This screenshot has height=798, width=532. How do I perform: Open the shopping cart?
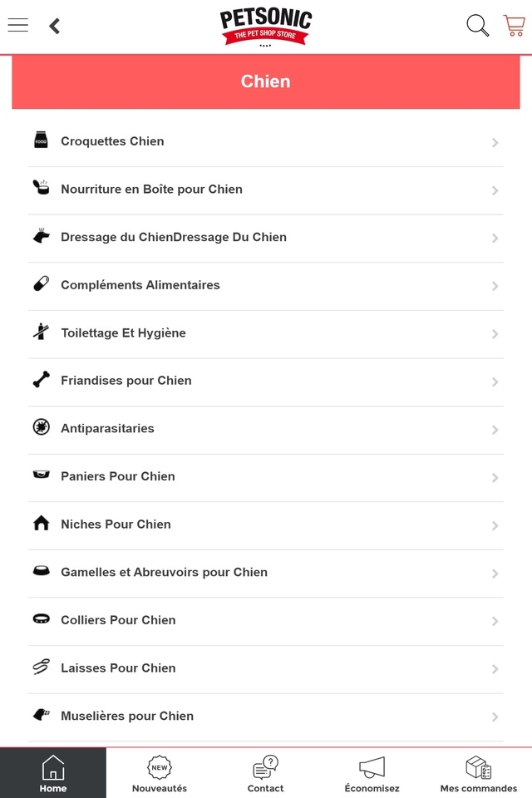514,26
